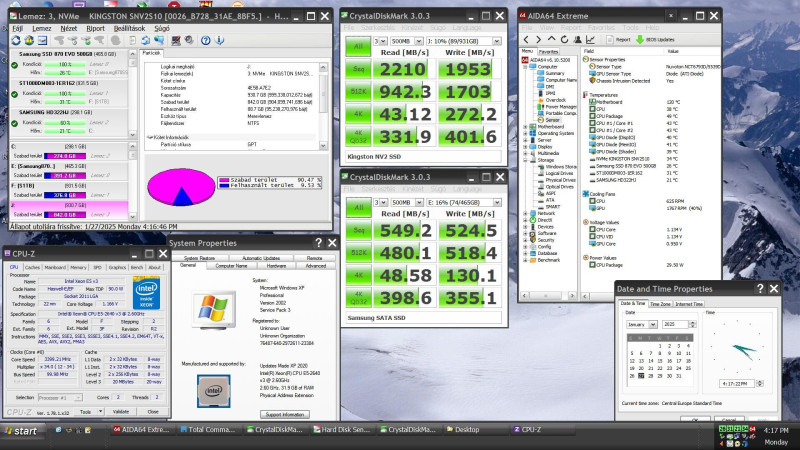The height and width of the screenshot is (450, 800).
Task: Click the Intel CPU image in System Properties
Action: [213, 391]
